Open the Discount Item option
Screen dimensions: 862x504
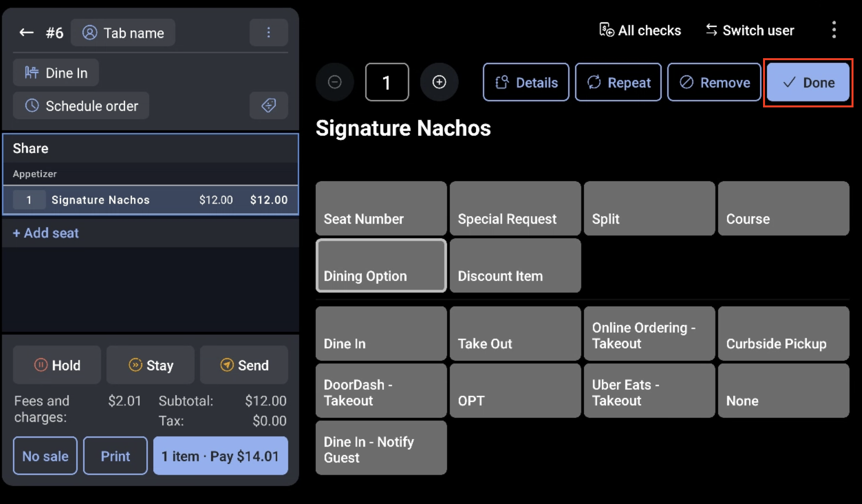coord(515,265)
